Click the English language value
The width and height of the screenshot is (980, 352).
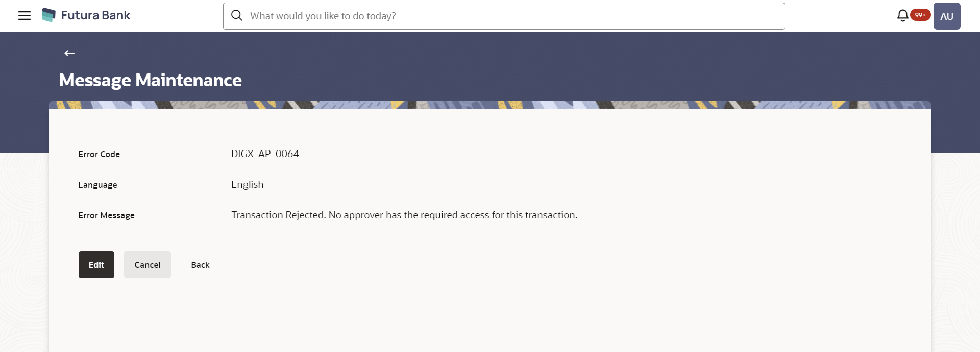coord(247,184)
